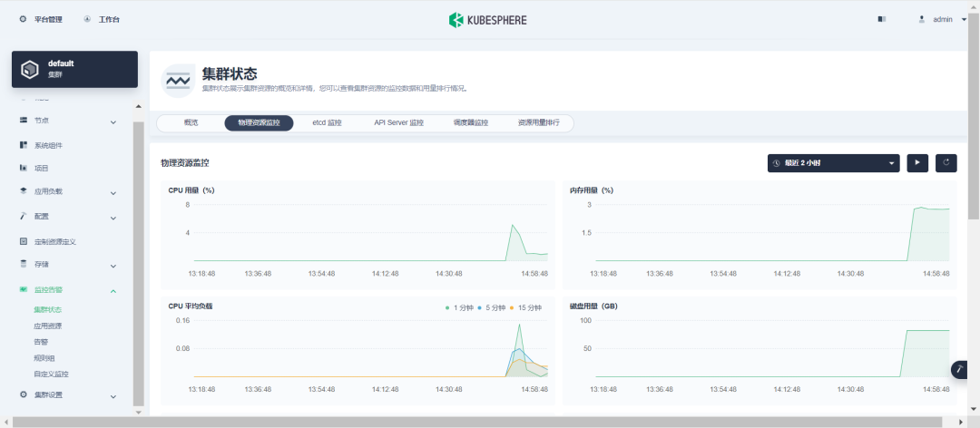Click the 物理资源监控 section heading
This screenshot has width=980, height=428.
coord(185,163)
